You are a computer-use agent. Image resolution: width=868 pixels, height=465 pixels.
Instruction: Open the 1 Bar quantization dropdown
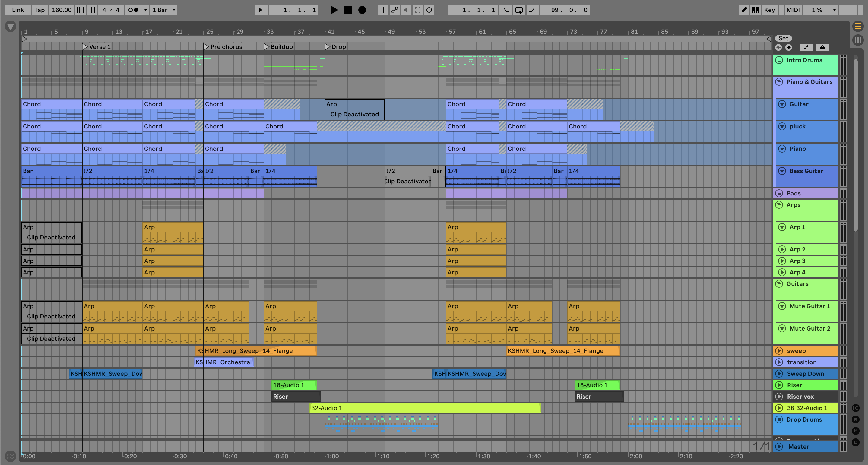point(164,10)
